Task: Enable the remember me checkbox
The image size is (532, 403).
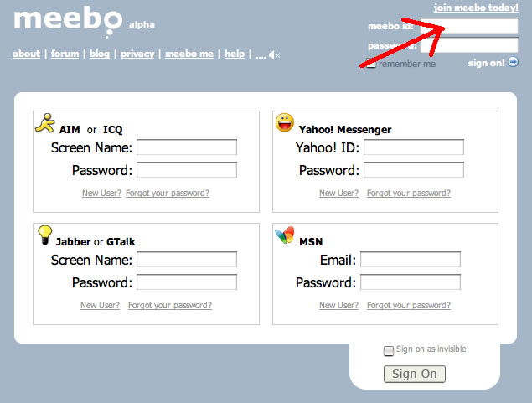Action: pyautogui.click(x=371, y=64)
